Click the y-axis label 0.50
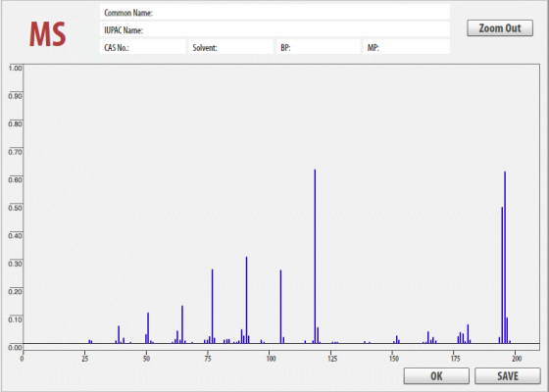549x392 pixels. pyautogui.click(x=15, y=208)
